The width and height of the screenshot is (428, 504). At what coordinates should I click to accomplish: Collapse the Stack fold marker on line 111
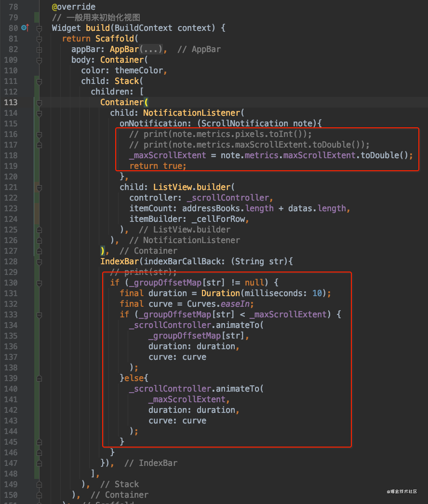point(39,82)
